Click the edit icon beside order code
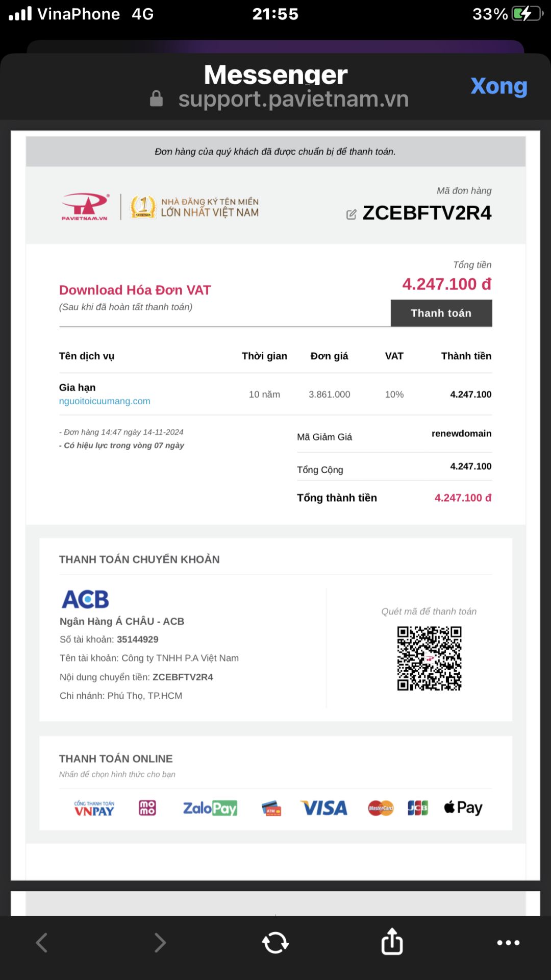 click(x=351, y=214)
